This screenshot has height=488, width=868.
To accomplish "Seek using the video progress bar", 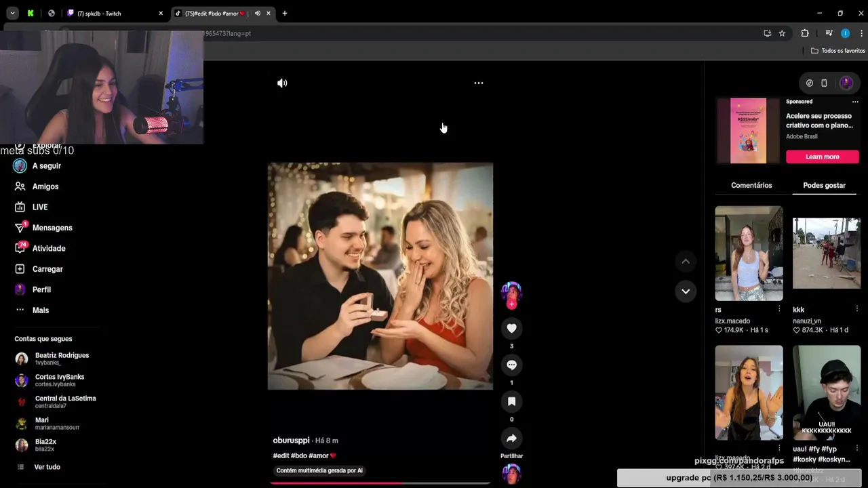I will point(380,483).
